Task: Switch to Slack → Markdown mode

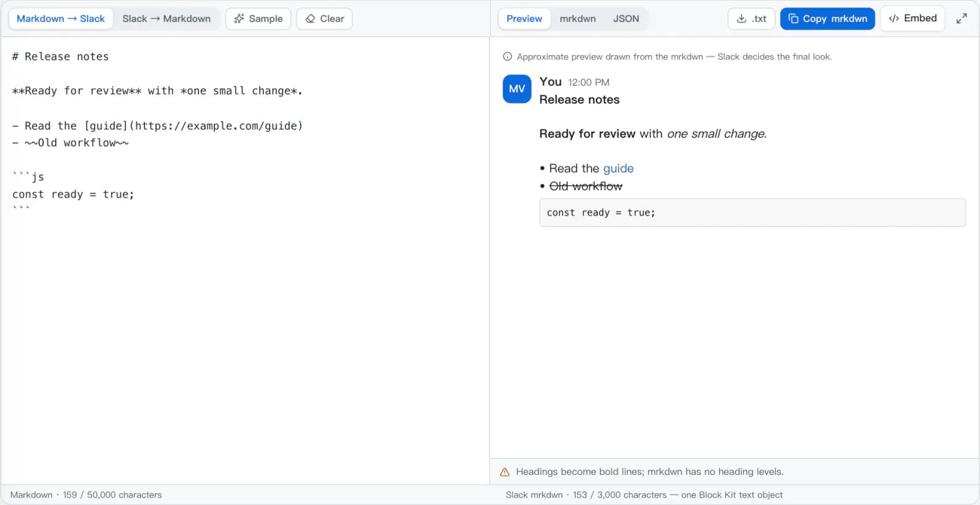Action: pyautogui.click(x=167, y=18)
